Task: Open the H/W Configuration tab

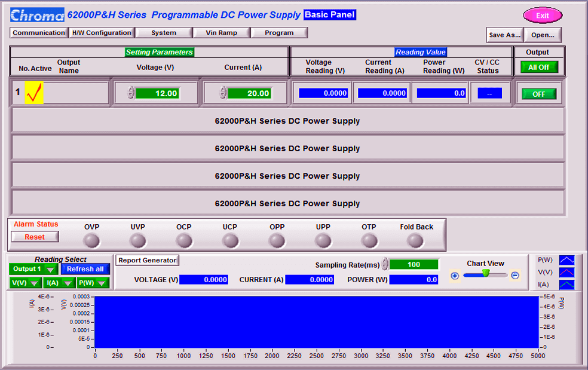Action: click(102, 33)
